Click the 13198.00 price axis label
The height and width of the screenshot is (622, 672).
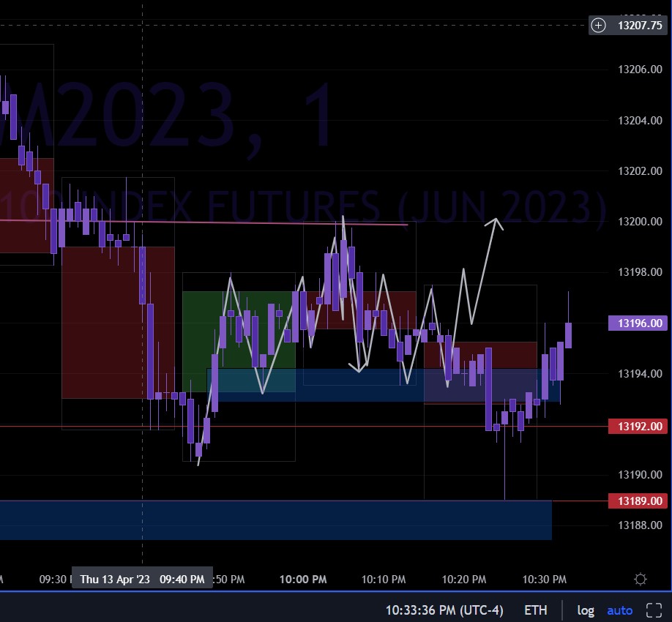pyautogui.click(x=640, y=272)
